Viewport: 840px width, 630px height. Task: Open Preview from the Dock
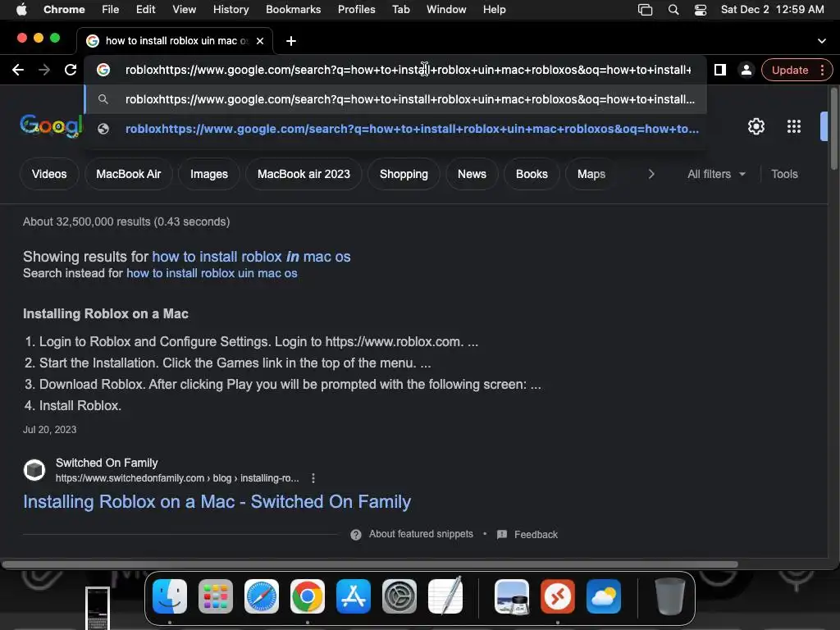point(512,596)
